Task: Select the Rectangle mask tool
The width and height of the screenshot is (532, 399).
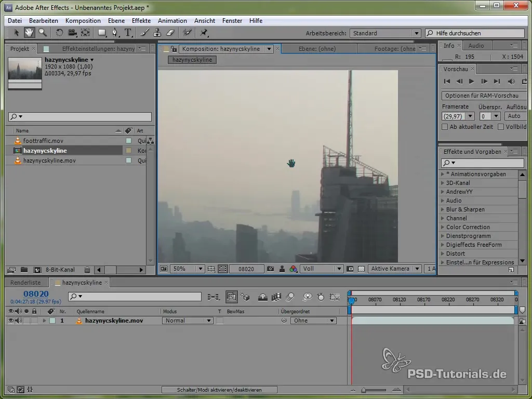Action: click(102, 33)
